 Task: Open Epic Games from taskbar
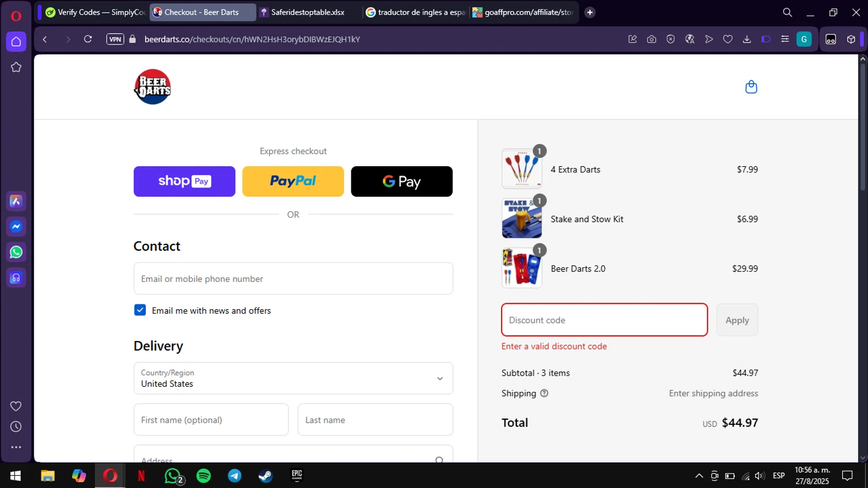(x=297, y=476)
